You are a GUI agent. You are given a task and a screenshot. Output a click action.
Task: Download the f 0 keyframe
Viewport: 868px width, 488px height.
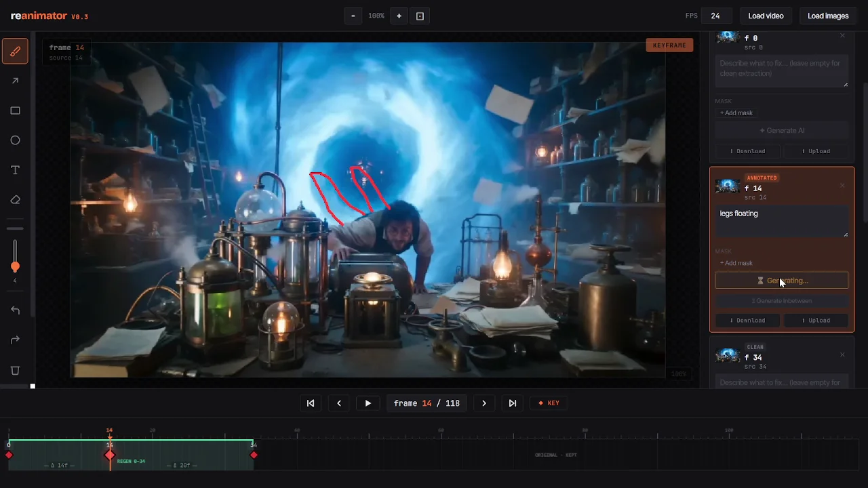[x=747, y=151]
